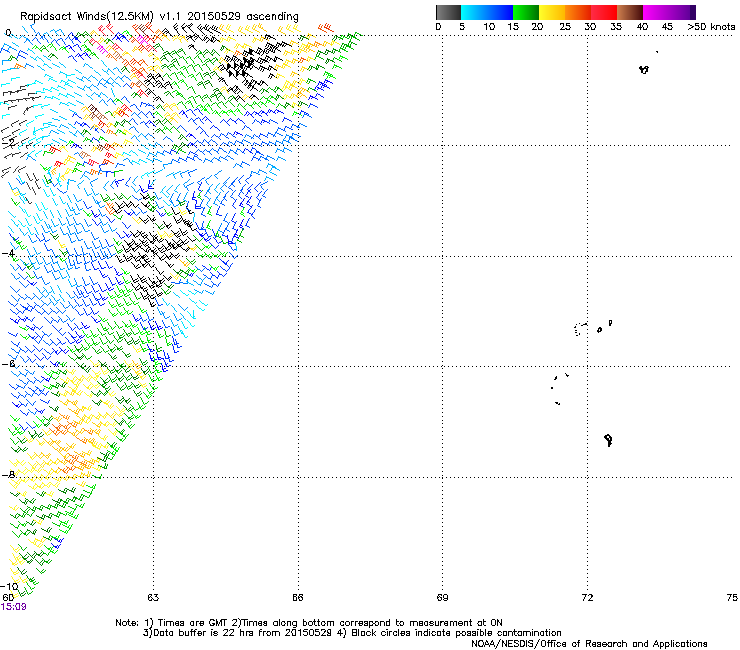The height and width of the screenshot is (650, 740).
Task: Click the '>50 knots' legend label
Action: (x=711, y=27)
